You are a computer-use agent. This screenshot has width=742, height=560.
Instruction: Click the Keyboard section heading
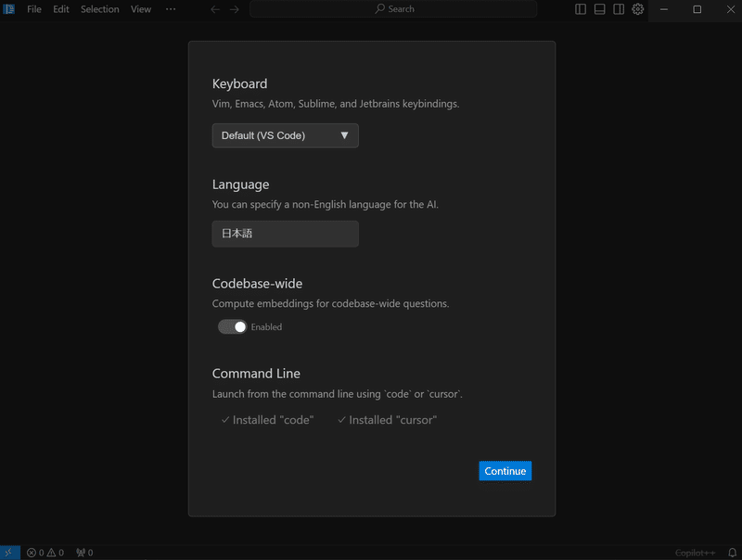(239, 83)
